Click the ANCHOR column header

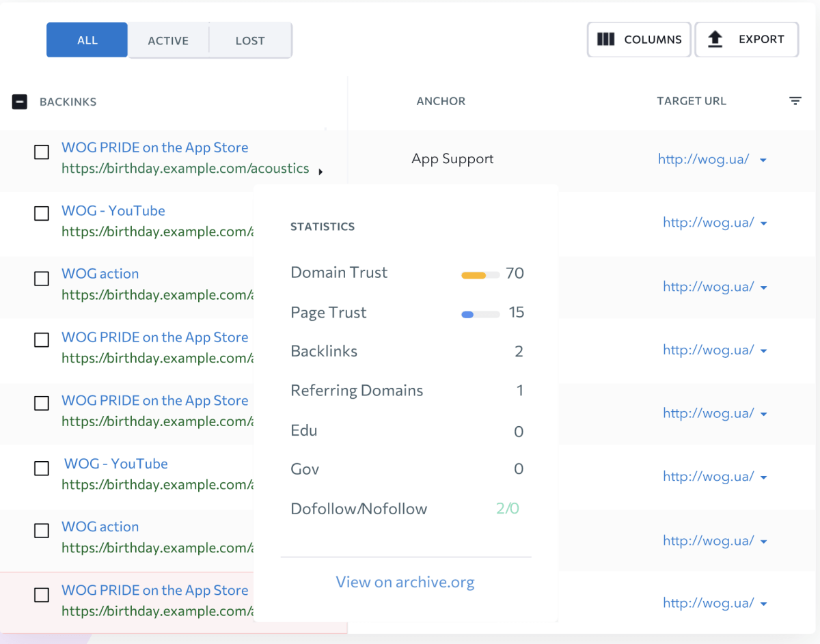(x=441, y=101)
